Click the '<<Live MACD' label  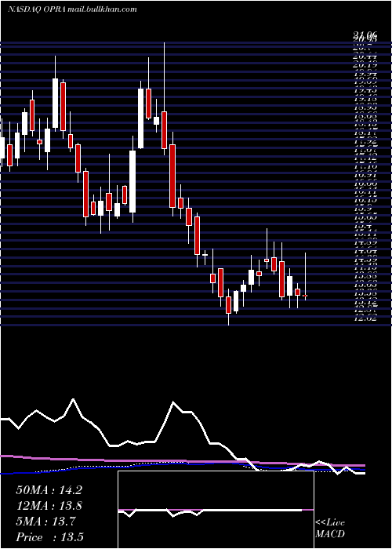(x=330, y=529)
